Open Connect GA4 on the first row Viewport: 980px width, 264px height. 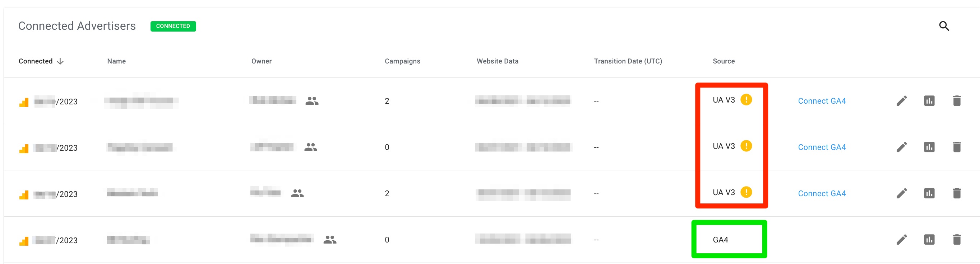pyautogui.click(x=822, y=101)
